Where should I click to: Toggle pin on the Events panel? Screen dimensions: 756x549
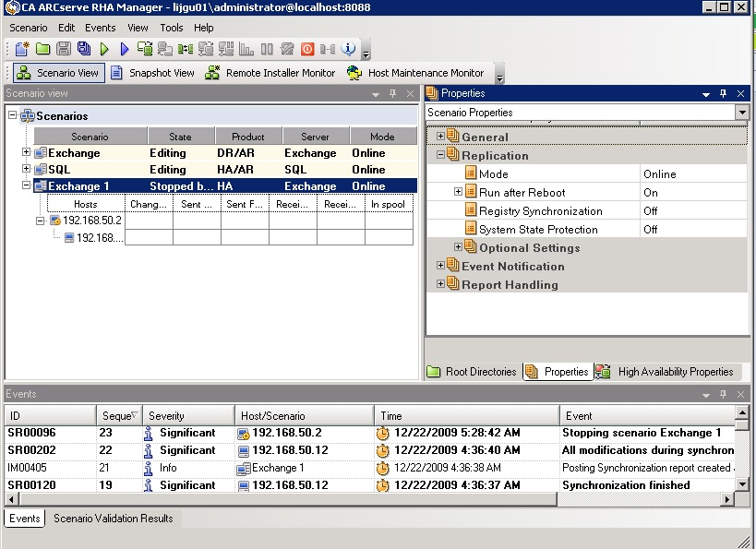(x=724, y=394)
